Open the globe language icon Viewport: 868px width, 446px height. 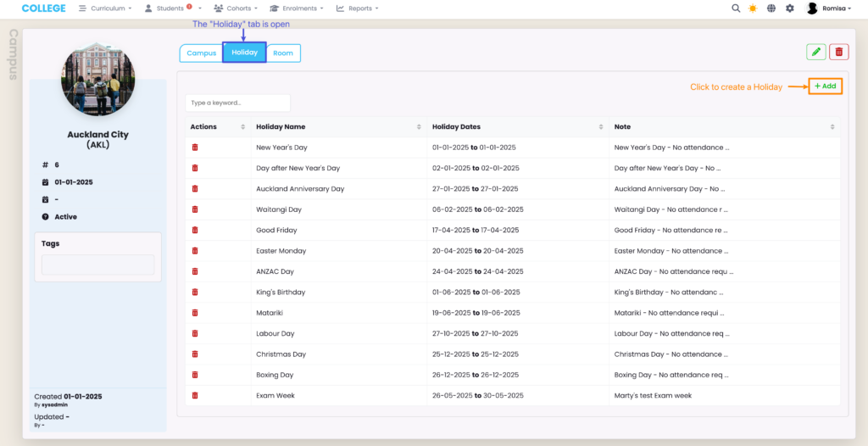coord(771,8)
